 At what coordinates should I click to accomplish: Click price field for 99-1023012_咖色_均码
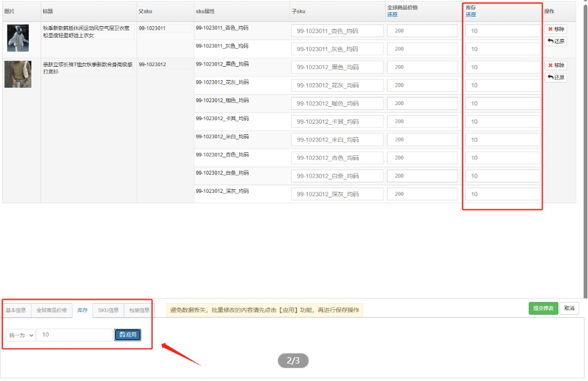click(422, 103)
